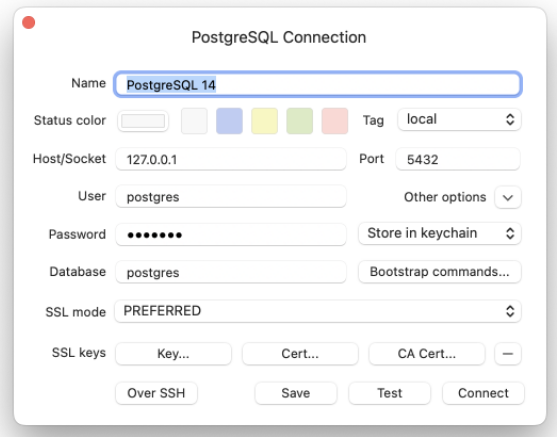Focus the Host/Socket input field
Image resolution: width=557 pixels, height=437 pixels.
coord(231,159)
